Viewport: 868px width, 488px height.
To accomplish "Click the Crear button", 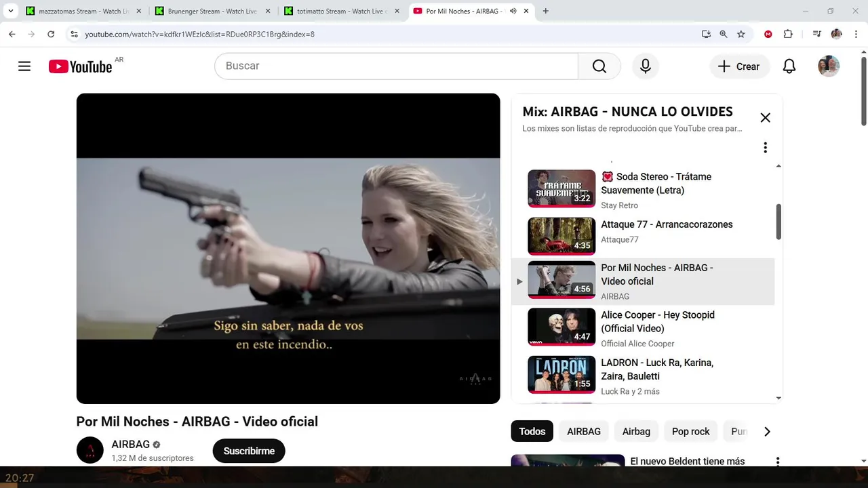I will click(739, 66).
